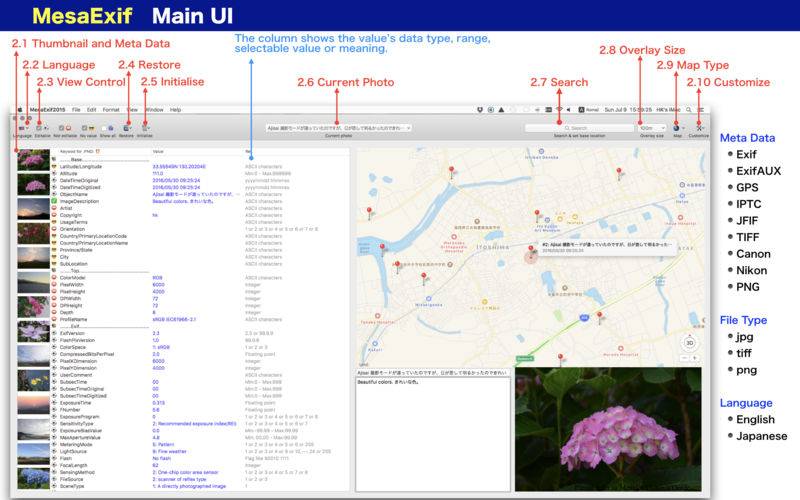Click the volume icon in menu bar
The height and width of the screenshot is (500, 800).
[x=568, y=110]
